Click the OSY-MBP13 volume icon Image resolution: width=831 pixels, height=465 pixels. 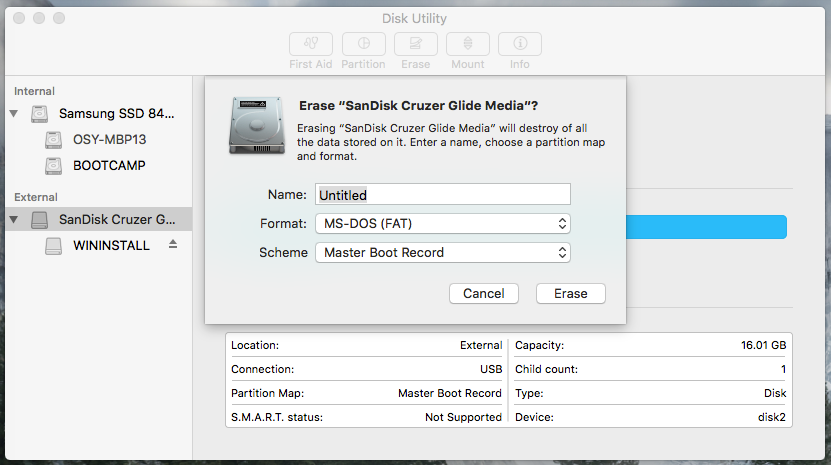click(54, 139)
